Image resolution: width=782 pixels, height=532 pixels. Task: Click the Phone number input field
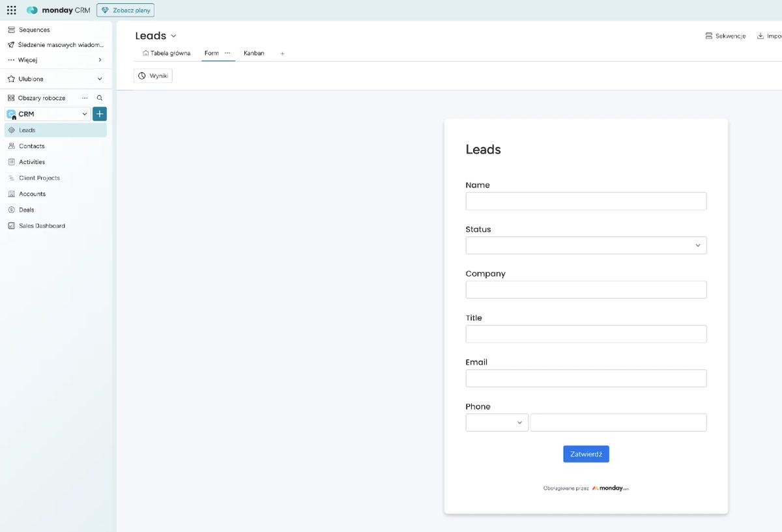(618, 423)
